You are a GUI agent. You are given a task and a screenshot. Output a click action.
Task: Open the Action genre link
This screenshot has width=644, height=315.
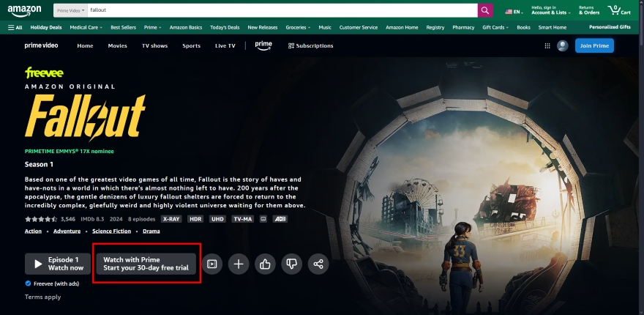pyautogui.click(x=33, y=231)
